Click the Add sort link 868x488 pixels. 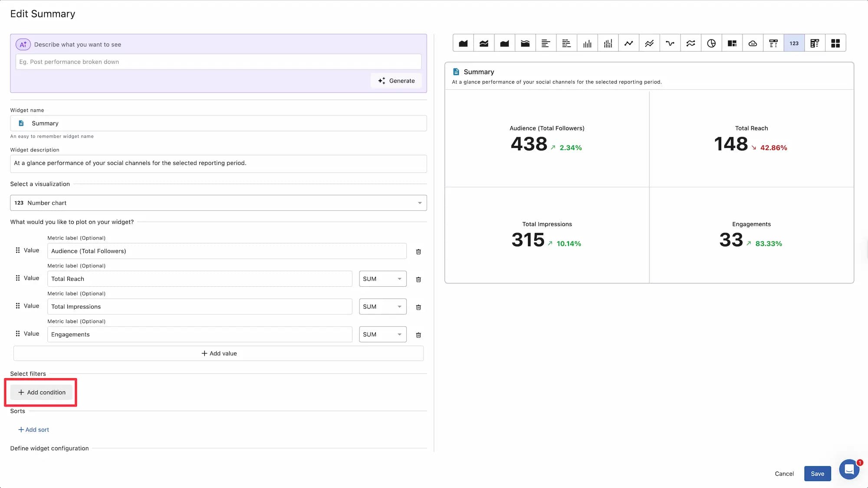coord(33,429)
